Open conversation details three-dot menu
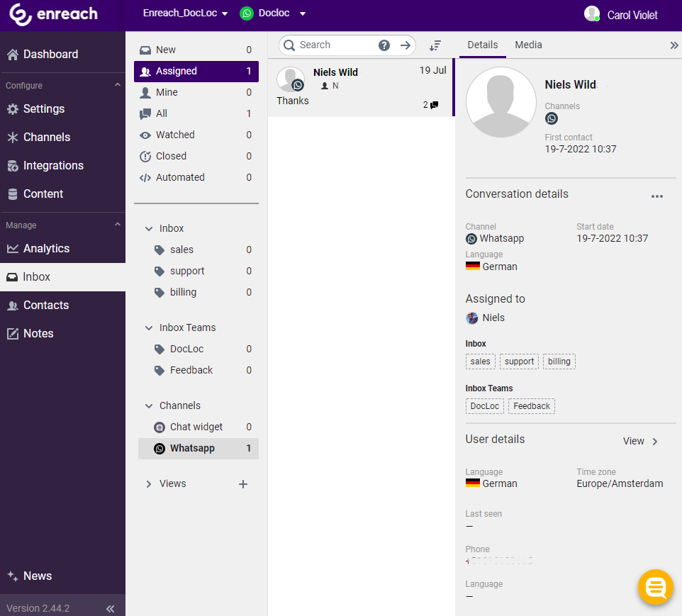The width and height of the screenshot is (682, 616). [656, 196]
